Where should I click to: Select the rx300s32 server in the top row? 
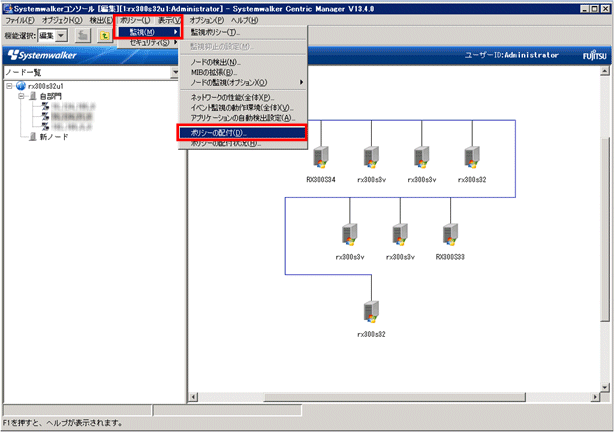(x=472, y=157)
